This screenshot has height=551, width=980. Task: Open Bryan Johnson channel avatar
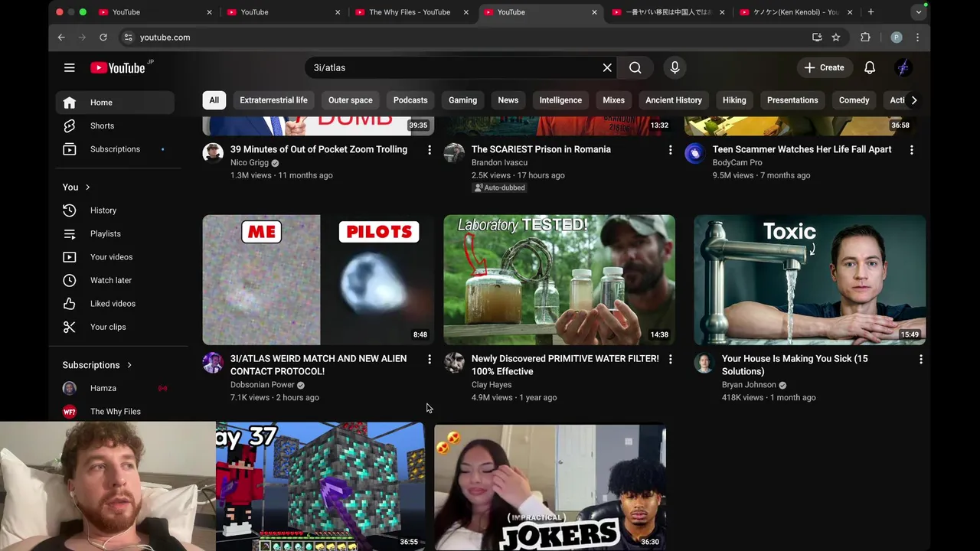click(x=704, y=363)
